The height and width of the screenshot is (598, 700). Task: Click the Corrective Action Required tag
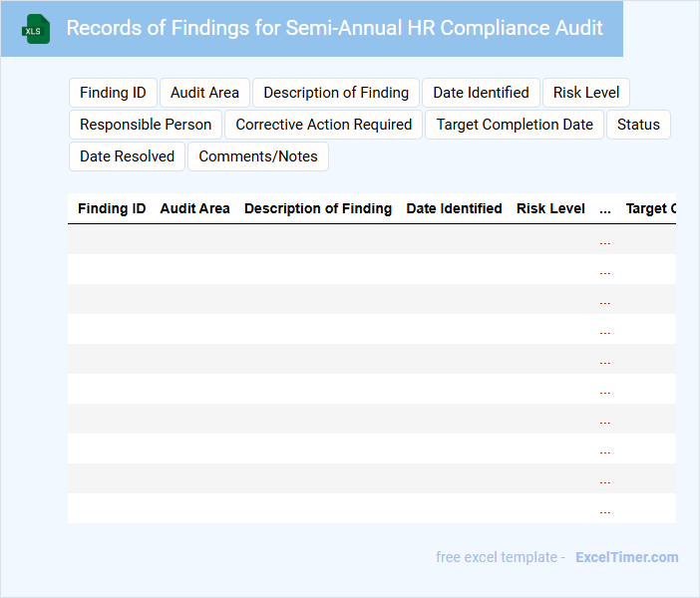click(324, 125)
